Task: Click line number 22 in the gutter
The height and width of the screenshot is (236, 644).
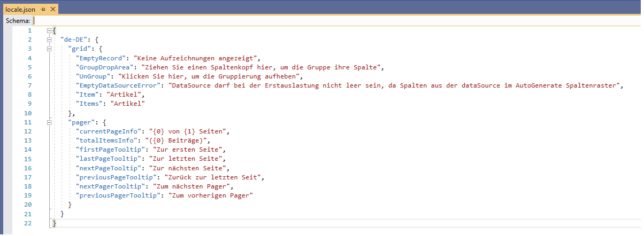Action: click(x=28, y=223)
